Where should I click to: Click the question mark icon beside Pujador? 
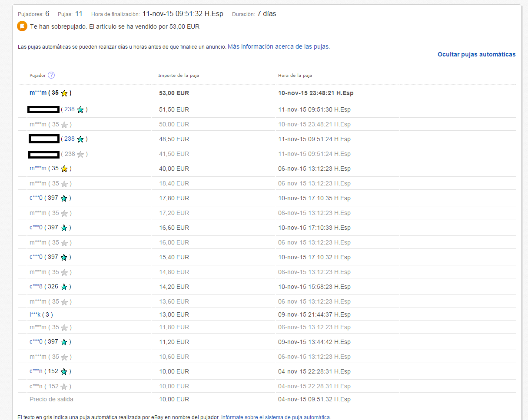[x=51, y=75]
